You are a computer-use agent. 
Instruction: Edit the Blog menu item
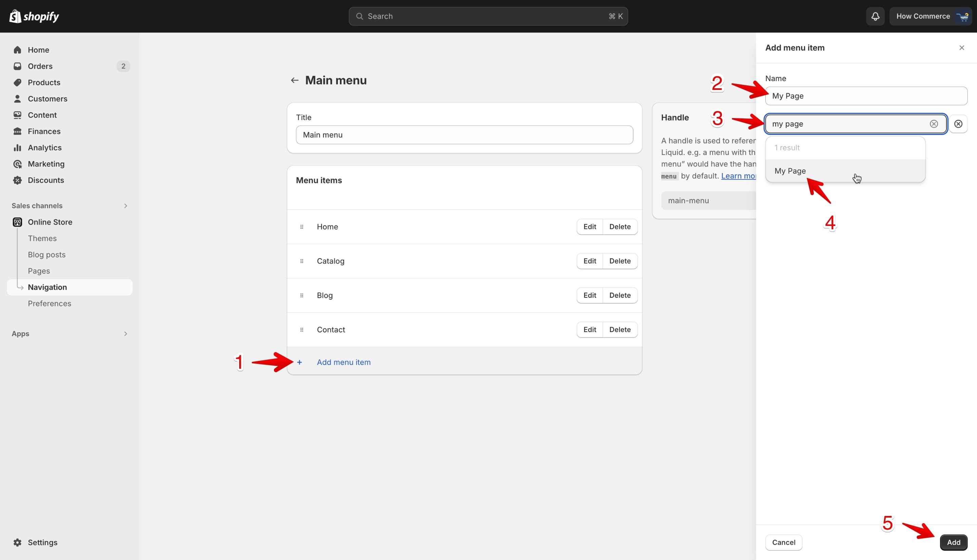coord(590,295)
